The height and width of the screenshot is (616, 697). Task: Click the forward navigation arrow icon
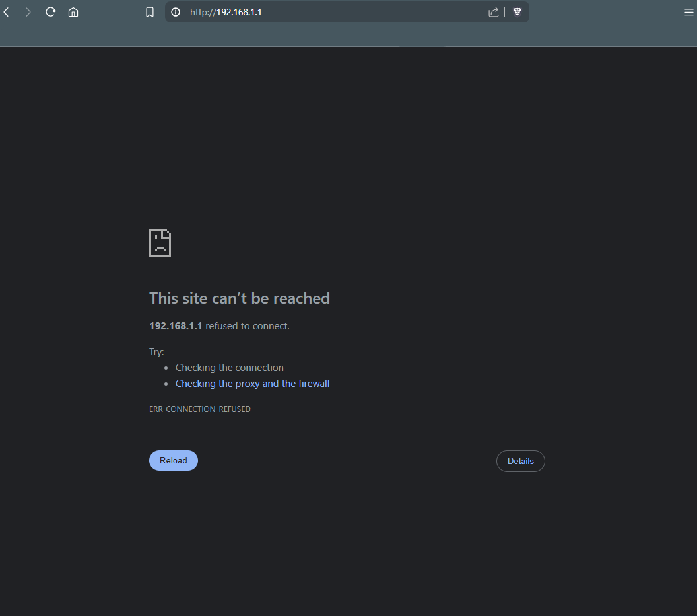click(28, 11)
